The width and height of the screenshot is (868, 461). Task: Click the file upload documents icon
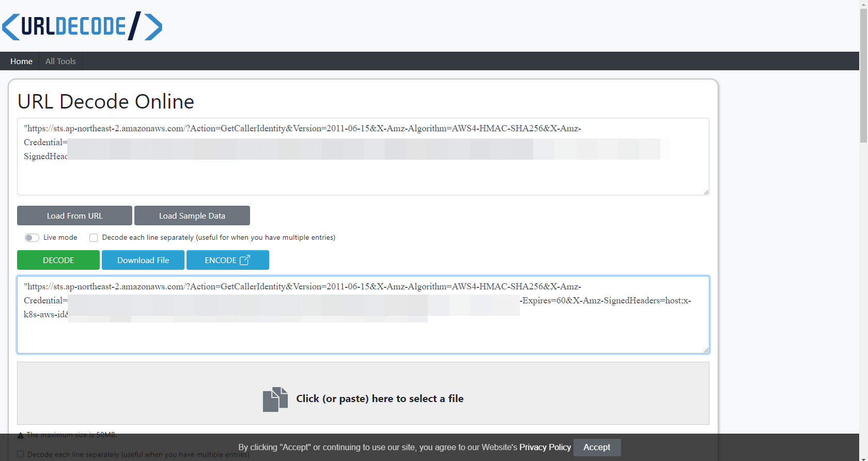275,399
